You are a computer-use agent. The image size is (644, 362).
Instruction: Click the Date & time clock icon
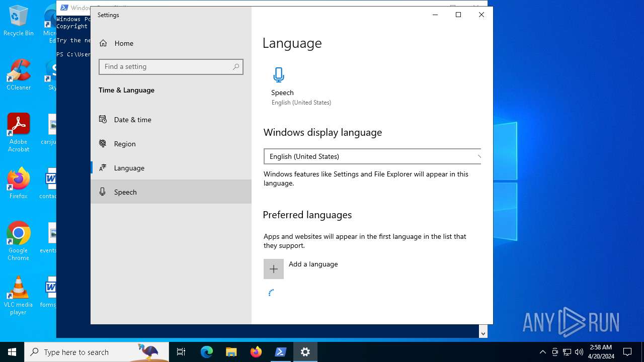pyautogui.click(x=103, y=119)
